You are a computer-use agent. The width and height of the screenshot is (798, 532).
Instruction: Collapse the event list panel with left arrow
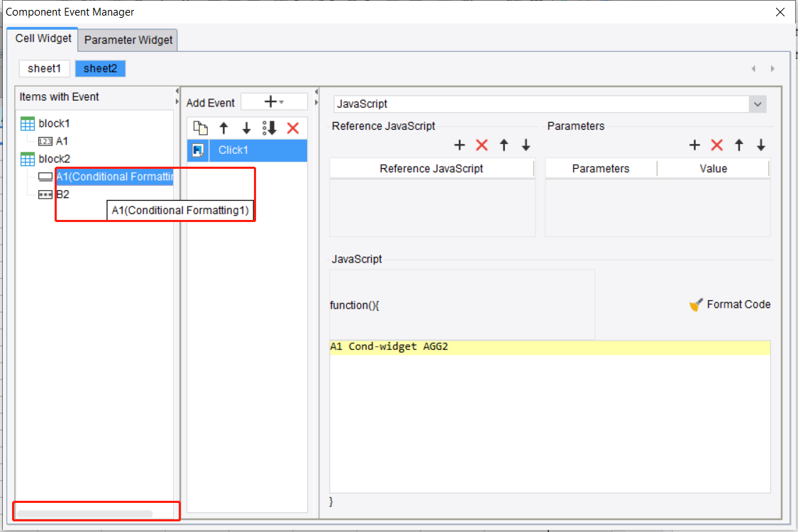(316, 92)
